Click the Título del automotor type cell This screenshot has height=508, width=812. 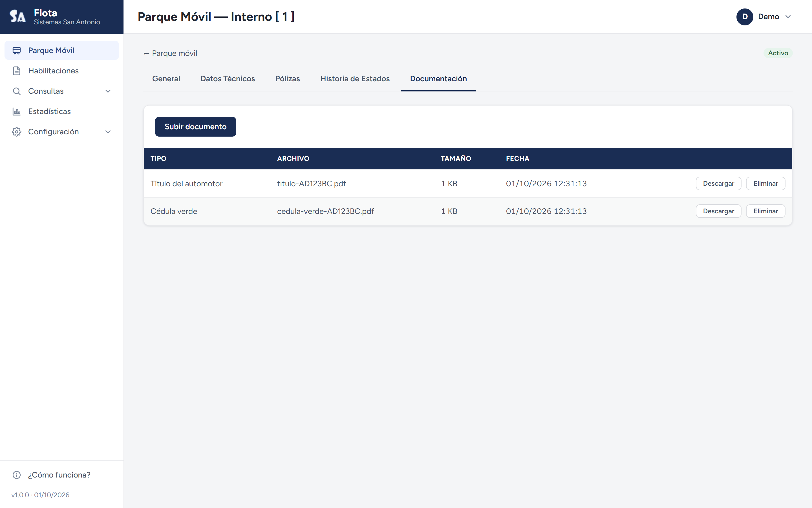186,183
